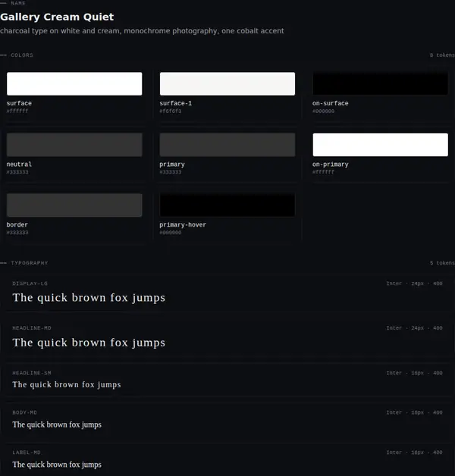Select the border color swatch

tap(74, 205)
